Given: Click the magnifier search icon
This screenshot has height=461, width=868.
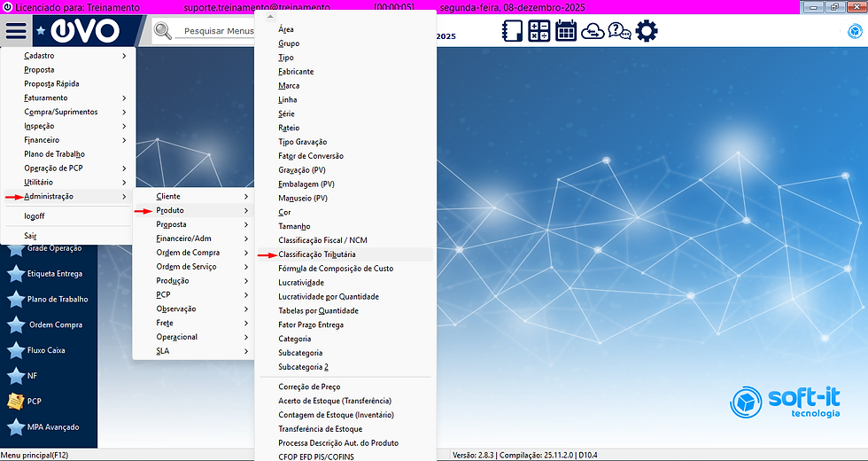Looking at the screenshot, I should [163, 30].
